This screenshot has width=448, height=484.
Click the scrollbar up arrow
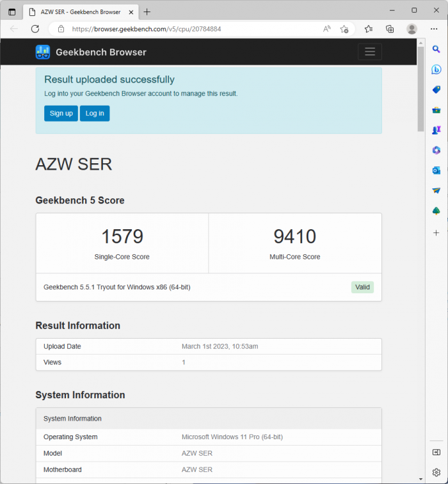click(420, 43)
